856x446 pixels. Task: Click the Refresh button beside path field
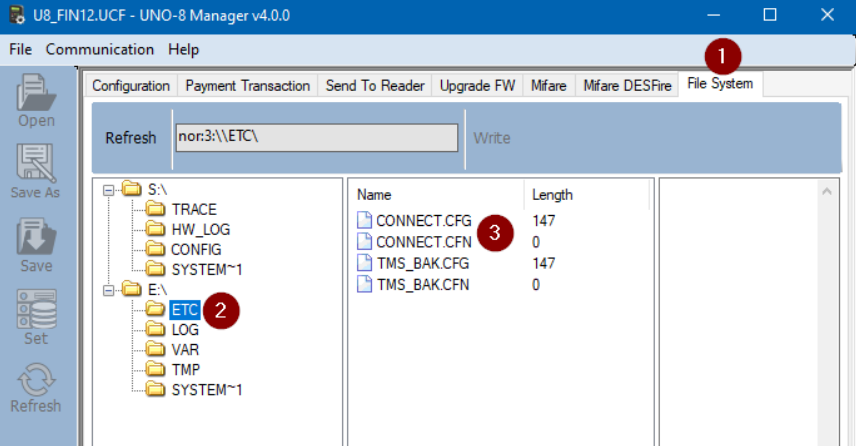(131, 138)
